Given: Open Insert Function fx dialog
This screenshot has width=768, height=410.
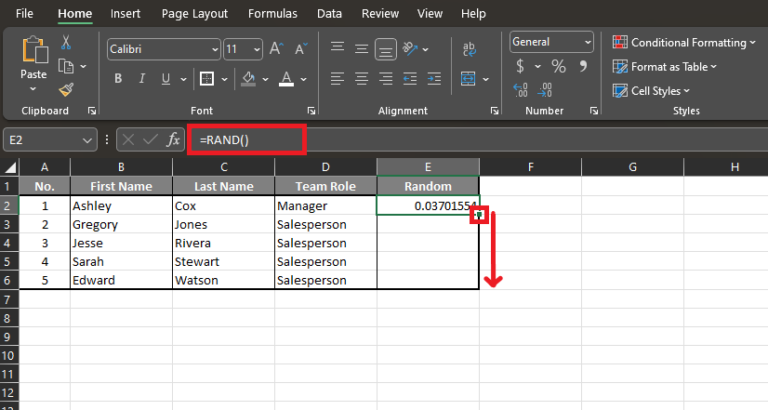Looking at the screenshot, I should coord(173,140).
